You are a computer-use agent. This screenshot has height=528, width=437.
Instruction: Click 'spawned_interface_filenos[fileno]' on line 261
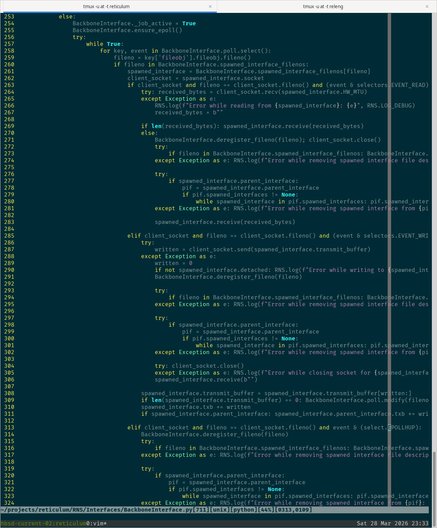pos(313,71)
